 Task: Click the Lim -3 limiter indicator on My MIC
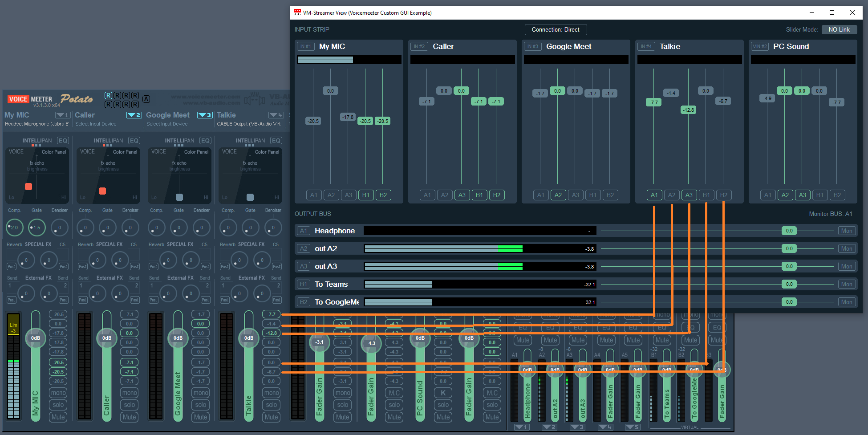[13, 328]
